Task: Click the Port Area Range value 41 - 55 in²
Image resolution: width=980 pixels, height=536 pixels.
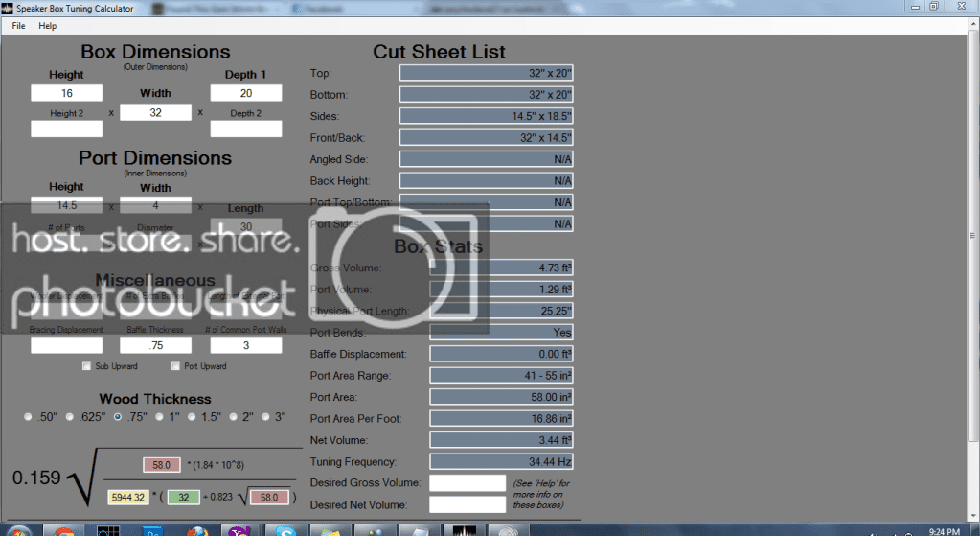Action: click(501, 376)
